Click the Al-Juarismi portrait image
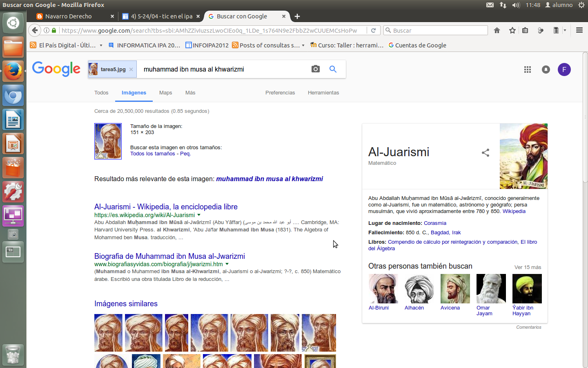Screen dimensions: 588x368 coord(523,156)
